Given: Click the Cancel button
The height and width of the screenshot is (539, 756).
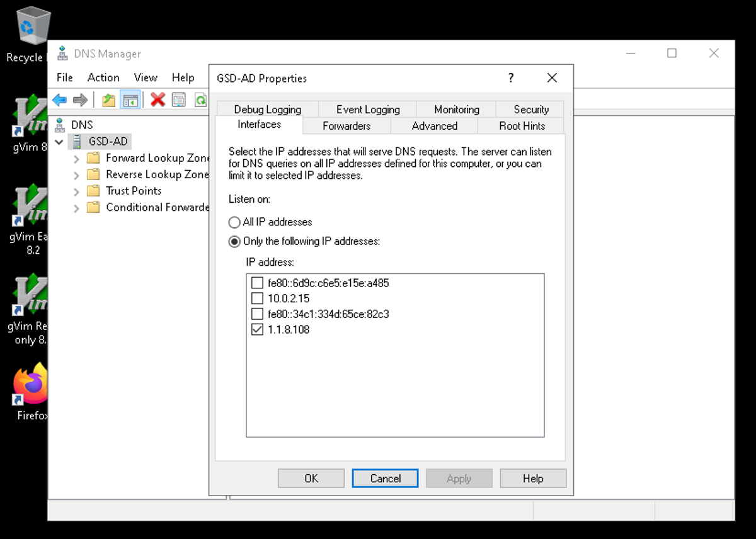Looking at the screenshot, I should click(385, 479).
